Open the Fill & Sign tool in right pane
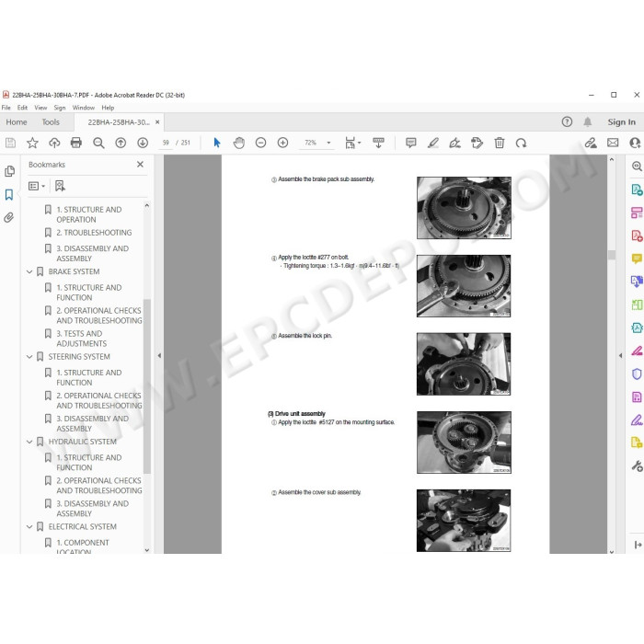This screenshot has width=644, height=644. [x=637, y=420]
